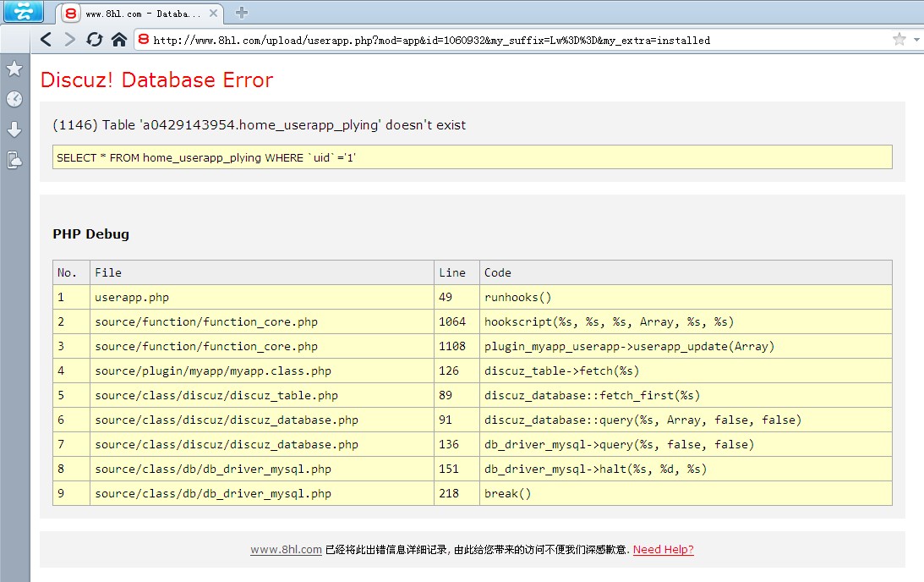
Task: Click the site favicon in the address bar
Action: (x=143, y=40)
